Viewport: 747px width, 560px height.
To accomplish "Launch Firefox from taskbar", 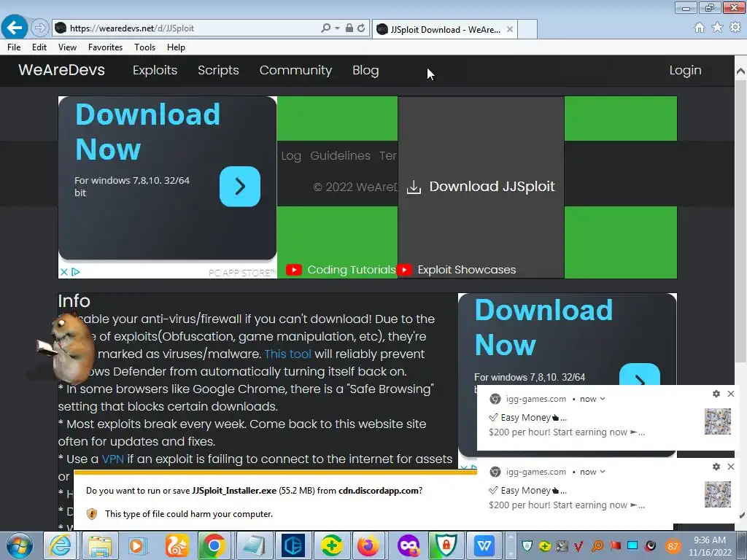I will (x=368, y=545).
